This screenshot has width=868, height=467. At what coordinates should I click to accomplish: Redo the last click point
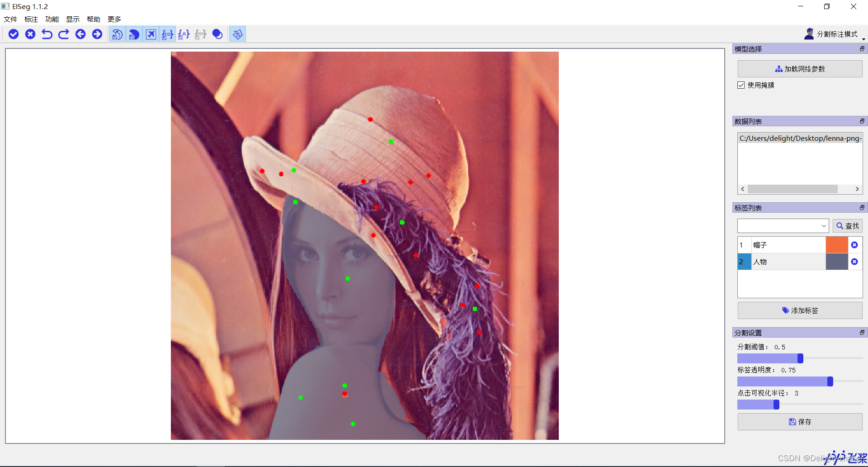click(x=64, y=34)
